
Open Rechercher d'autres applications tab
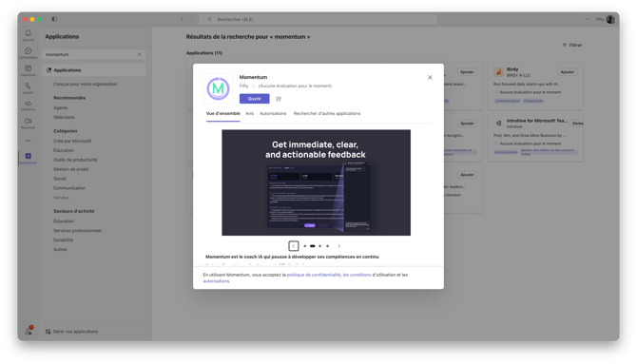327,114
